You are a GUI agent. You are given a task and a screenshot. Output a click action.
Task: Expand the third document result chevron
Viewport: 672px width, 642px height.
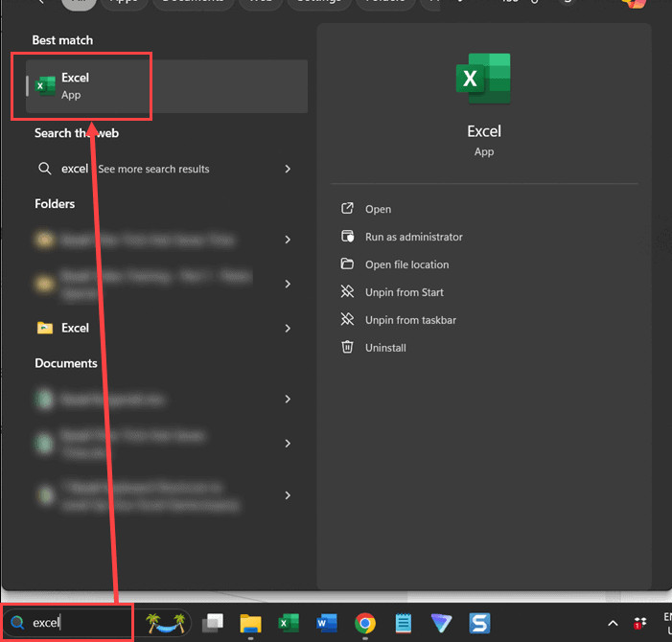(288, 495)
